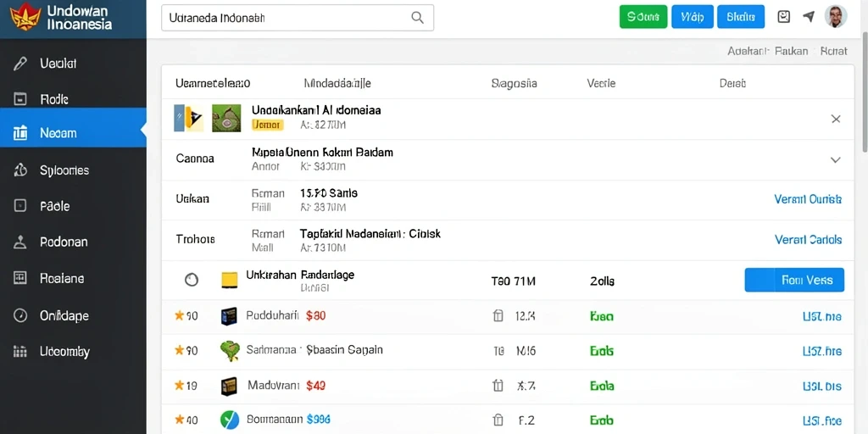This screenshot has width=868, height=434.
Task: Toggle the star on the Madovrani row
Action: coord(180,386)
